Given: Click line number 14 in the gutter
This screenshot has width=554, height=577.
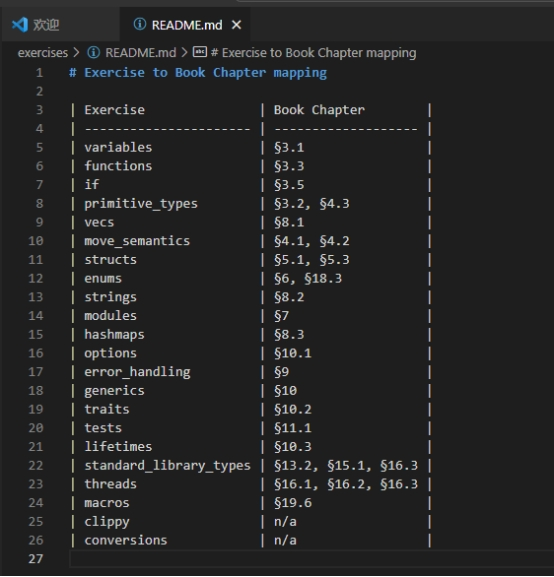Looking at the screenshot, I should coord(36,316).
